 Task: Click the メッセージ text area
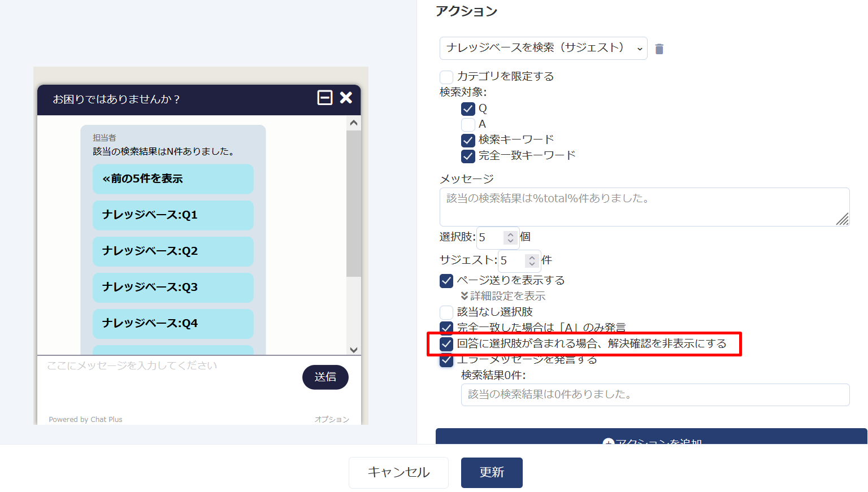coord(644,207)
